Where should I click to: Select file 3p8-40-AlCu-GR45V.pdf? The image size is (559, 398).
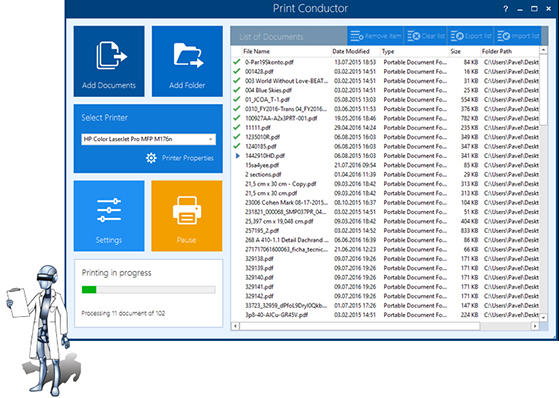pyautogui.click(x=276, y=315)
